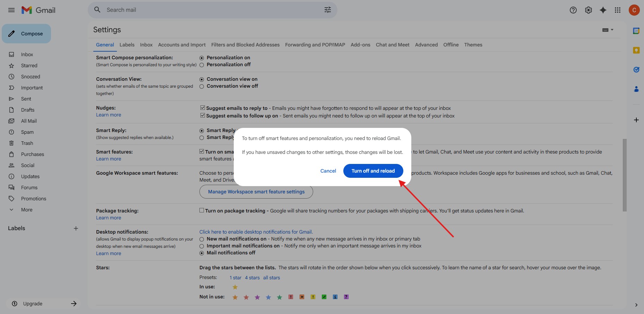Open the Themes settings tab
This screenshot has height=314, width=644.
click(x=473, y=45)
